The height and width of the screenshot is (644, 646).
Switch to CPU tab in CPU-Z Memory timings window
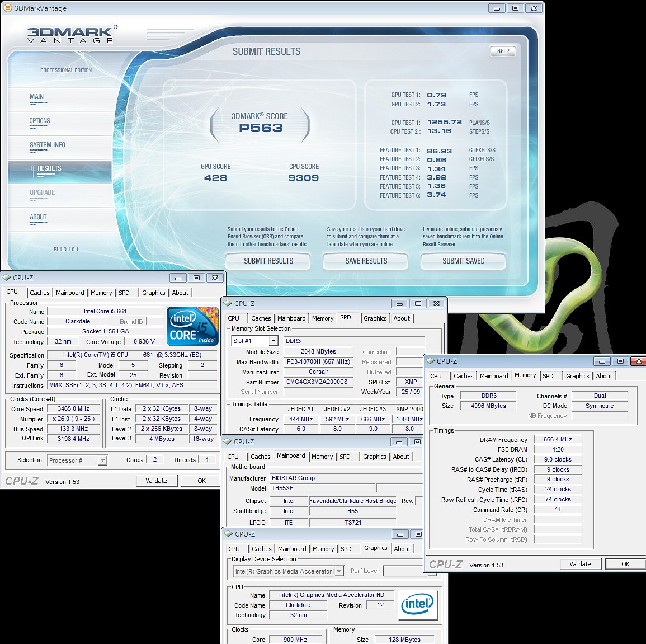pyautogui.click(x=436, y=376)
